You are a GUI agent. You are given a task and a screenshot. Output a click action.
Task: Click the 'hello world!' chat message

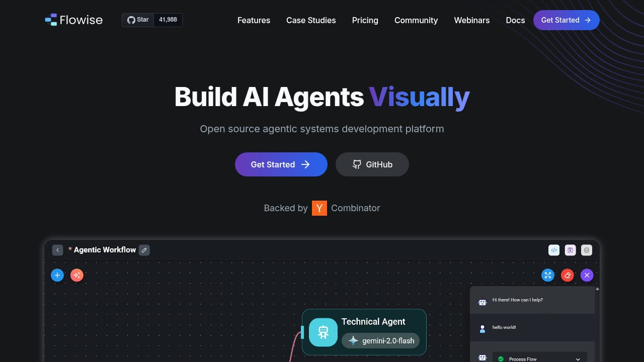[x=504, y=327]
